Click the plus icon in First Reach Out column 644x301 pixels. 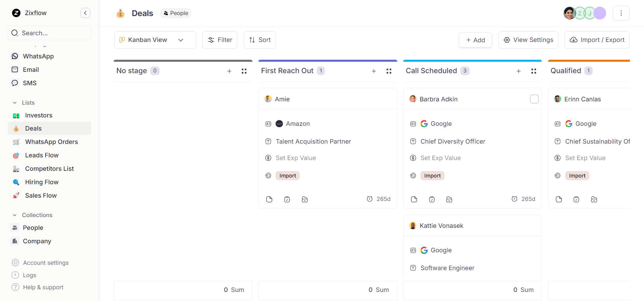click(374, 71)
